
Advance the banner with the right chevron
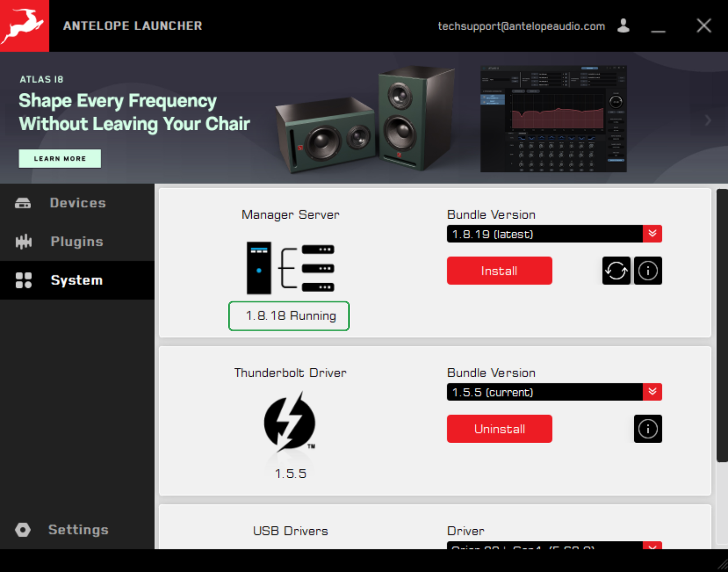tap(708, 120)
